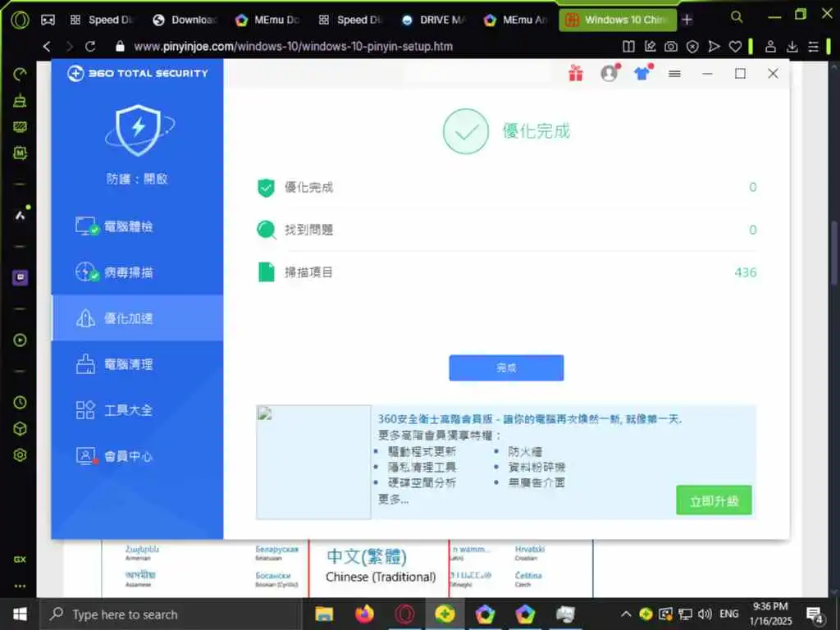Switch to the Download tab

185,20
